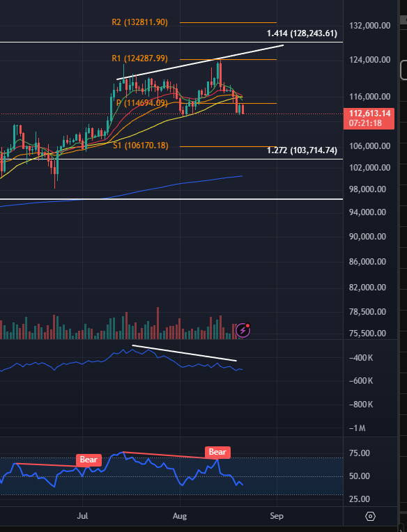The height and width of the screenshot is (532, 407).
Task: Click 75,500.00 on the price scale
Action: coord(367,334)
